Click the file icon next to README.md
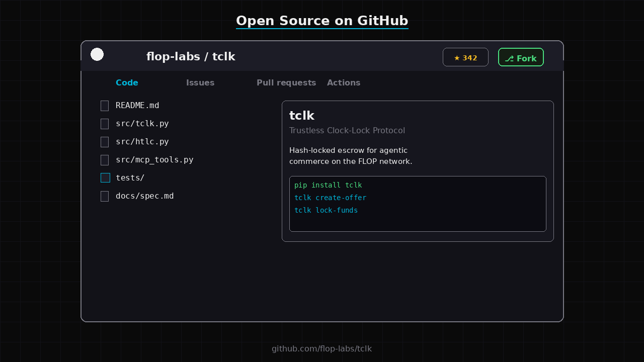Screen dimensions: 644x362 point(105,106)
